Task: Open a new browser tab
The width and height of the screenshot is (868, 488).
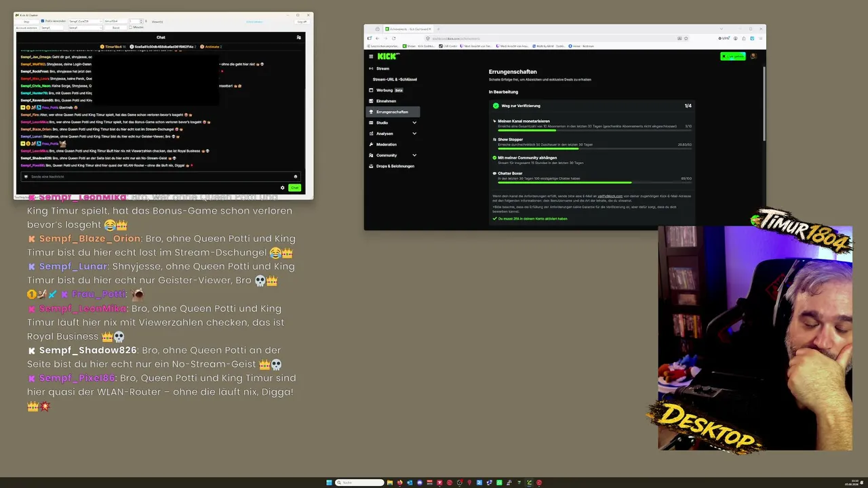Action: (x=438, y=29)
